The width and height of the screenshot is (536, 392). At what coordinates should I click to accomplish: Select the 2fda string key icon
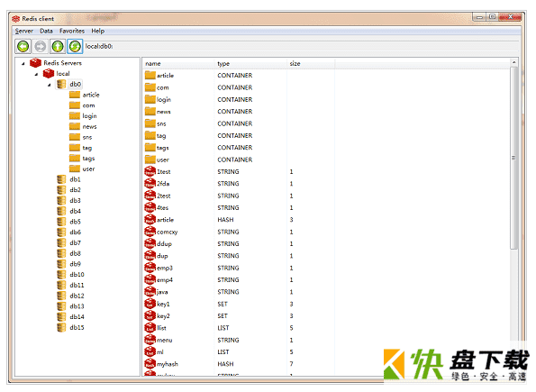(150, 183)
